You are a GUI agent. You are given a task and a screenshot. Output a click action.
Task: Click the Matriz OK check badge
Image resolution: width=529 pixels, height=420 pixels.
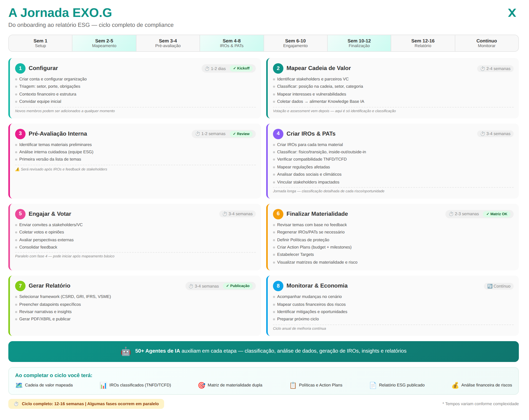[x=497, y=214]
